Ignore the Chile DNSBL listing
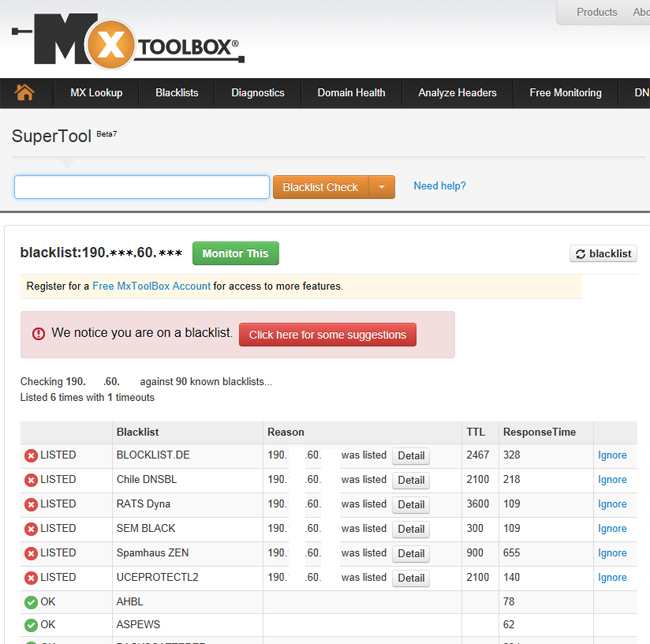The image size is (650, 644). (612, 479)
